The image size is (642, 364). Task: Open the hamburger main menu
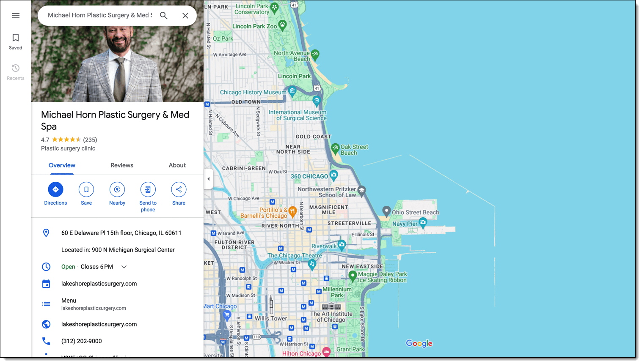coord(16,16)
